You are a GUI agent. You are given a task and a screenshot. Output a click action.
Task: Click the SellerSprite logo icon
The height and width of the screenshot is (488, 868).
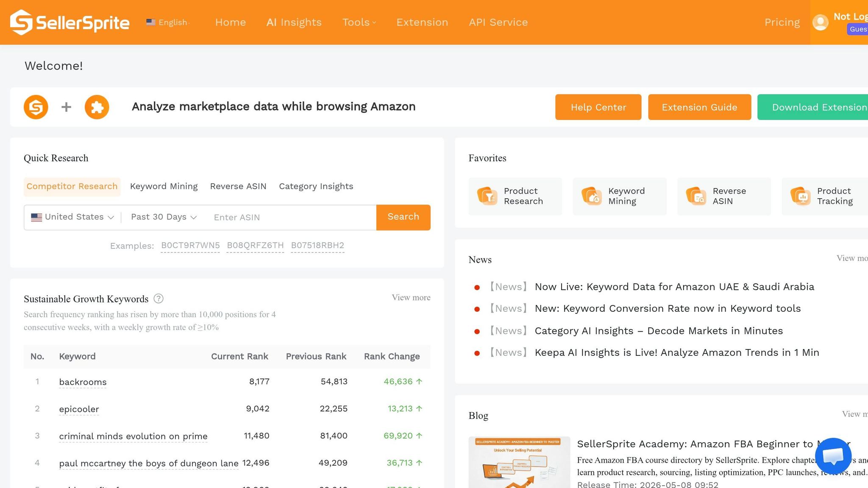tap(21, 22)
